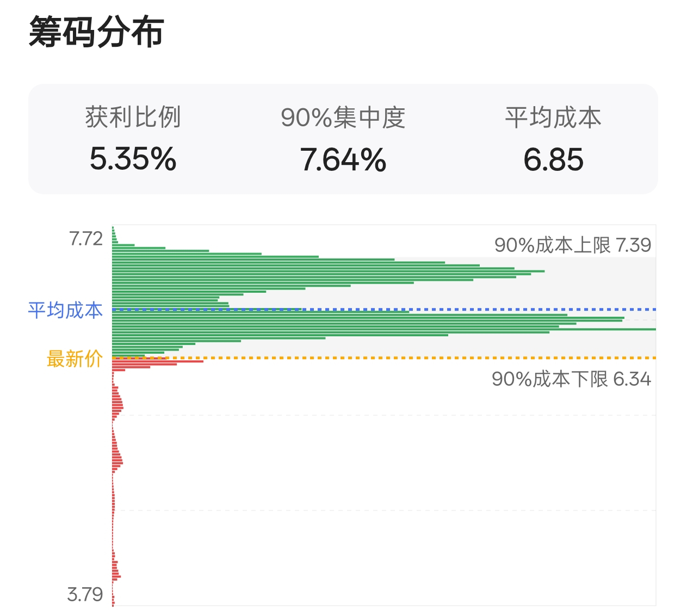The height and width of the screenshot is (616, 687).
Task: Tap the orange dotted latest price line
Action: pyautogui.click(x=384, y=358)
